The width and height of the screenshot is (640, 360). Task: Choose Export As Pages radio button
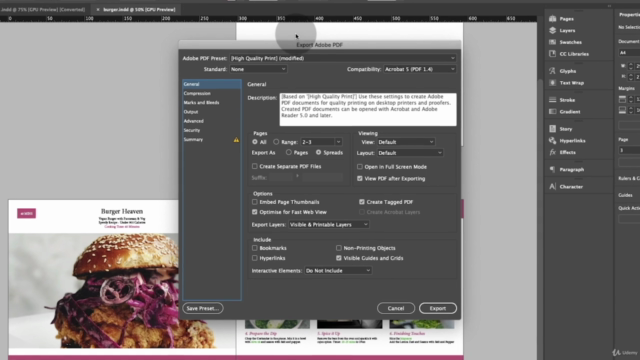(x=289, y=152)
